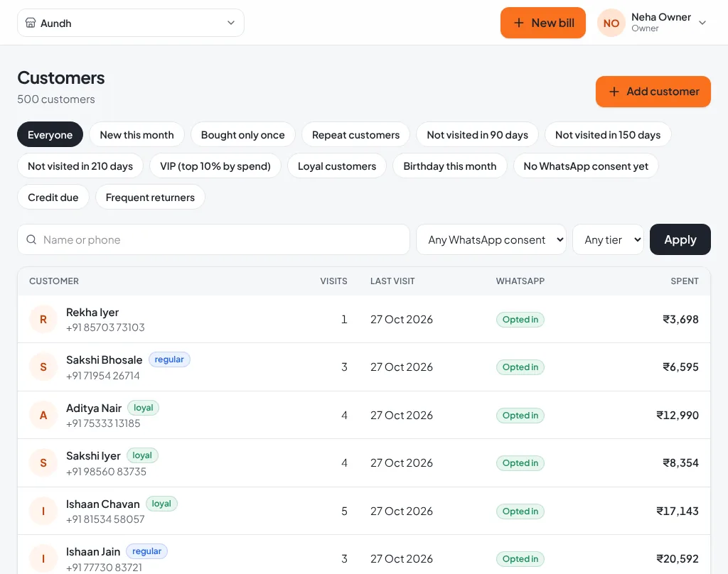Filter by Not visited in 150 days

tap(608, 134)
